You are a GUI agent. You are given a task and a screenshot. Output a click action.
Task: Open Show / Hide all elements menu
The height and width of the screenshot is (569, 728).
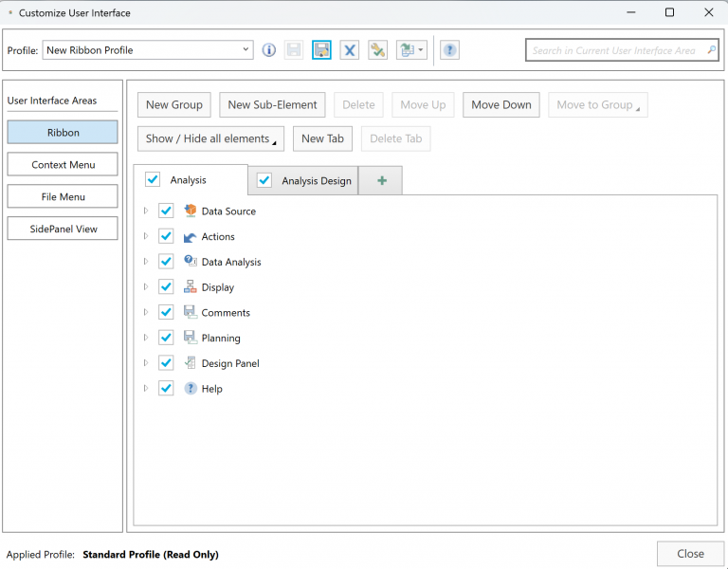coord(210,138)
